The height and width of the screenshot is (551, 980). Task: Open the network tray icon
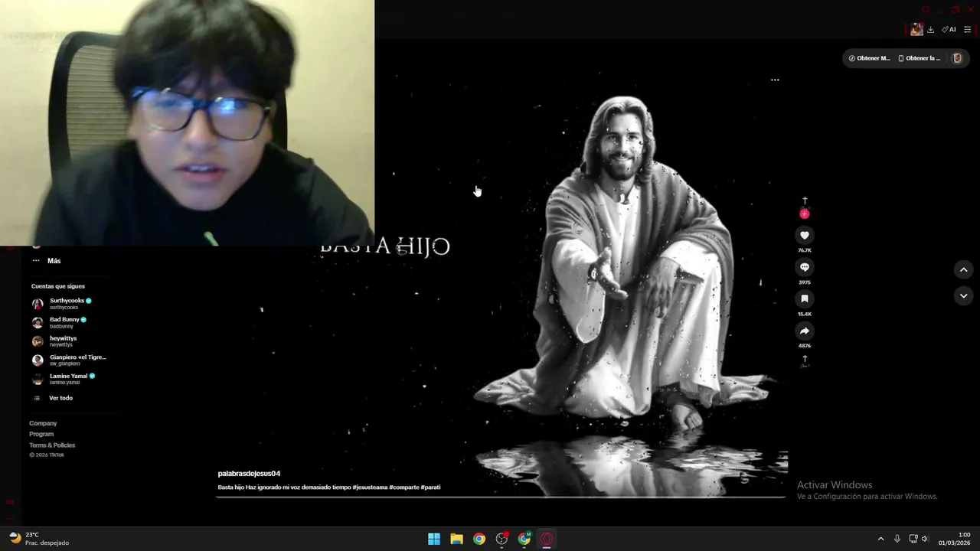click(x=913, y=539)
